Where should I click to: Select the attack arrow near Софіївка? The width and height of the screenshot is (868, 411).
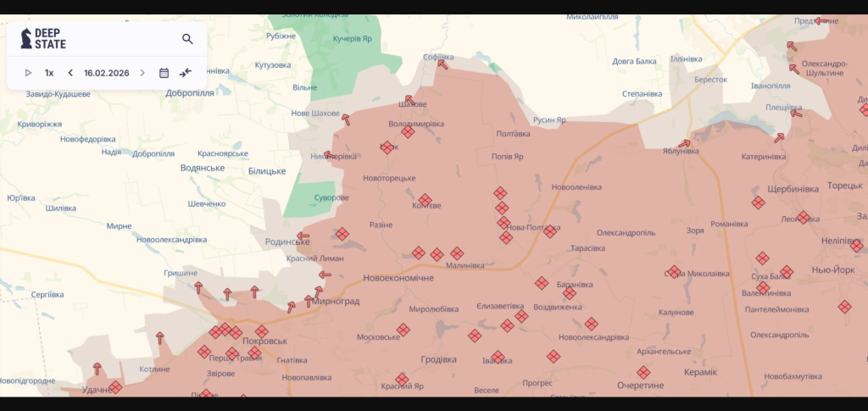(441, 64)
